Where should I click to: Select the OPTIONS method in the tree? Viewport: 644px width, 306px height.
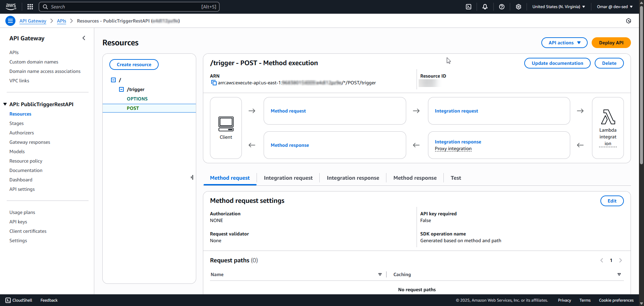point(137,99)
